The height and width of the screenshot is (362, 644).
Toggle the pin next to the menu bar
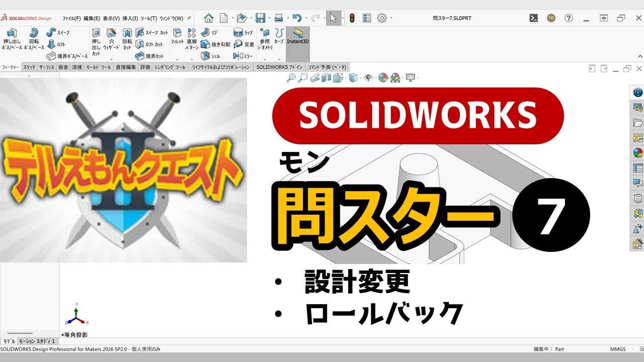click(x=189, y=18)
